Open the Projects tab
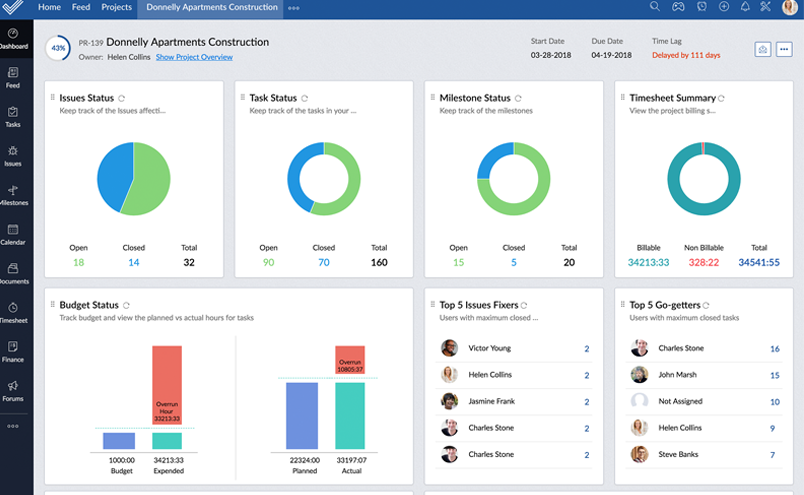The image size is (804, 495). (x=116, y=7)
